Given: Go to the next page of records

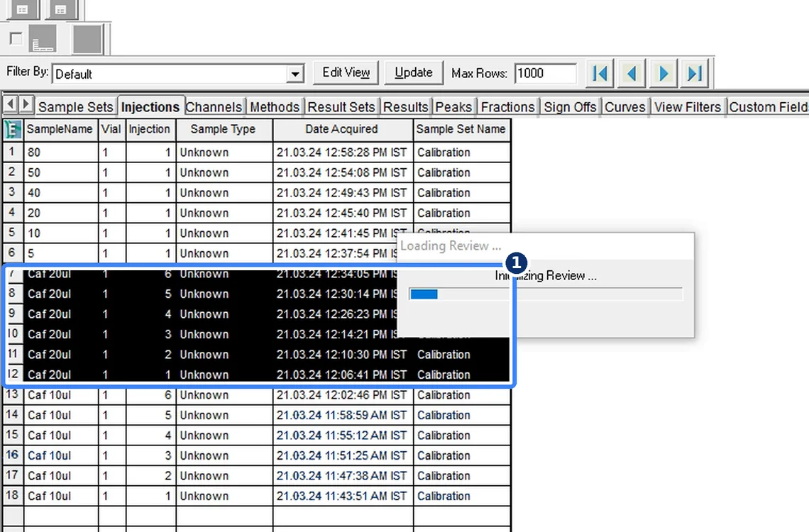Looking at the screenshot, I should tap(663, 73).
